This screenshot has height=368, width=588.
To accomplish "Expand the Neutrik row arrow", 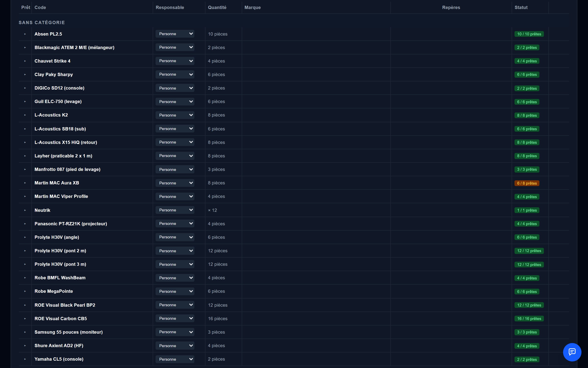I will pyautogui.click(x=25, y=210).
